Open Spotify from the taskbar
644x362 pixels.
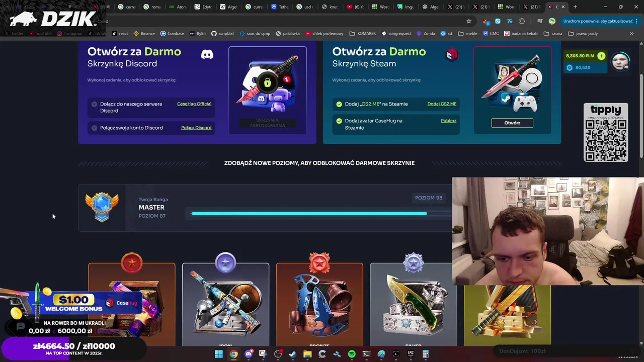point(352,354)
